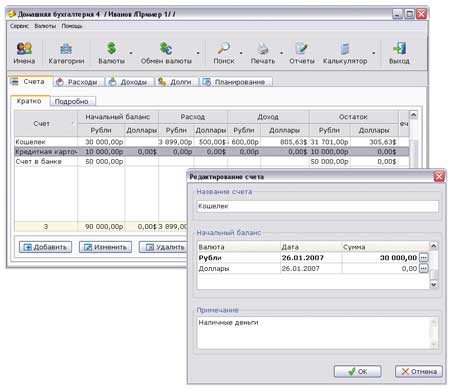
Task: Click Кошелек balance cell 31 701,00р
Action: (x=329, y=142)
